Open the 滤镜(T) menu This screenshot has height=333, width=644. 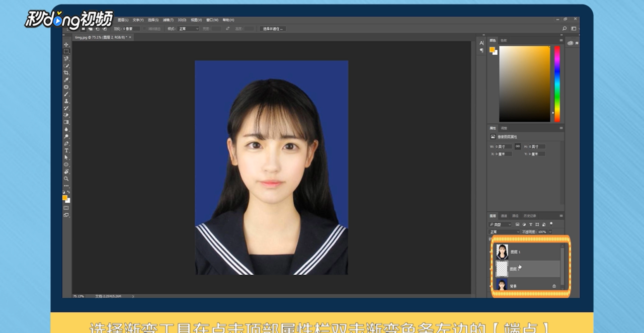(169, 20)
